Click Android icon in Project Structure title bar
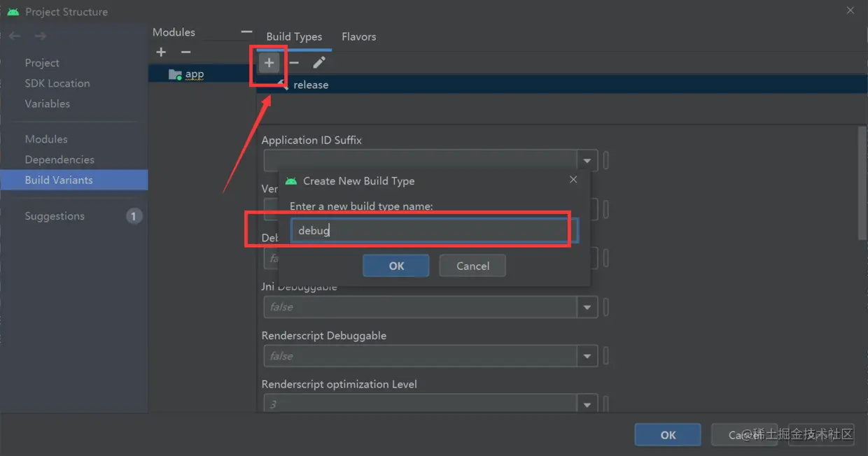Viewport: 868px width, 456px height. click(x=13, y=12)
